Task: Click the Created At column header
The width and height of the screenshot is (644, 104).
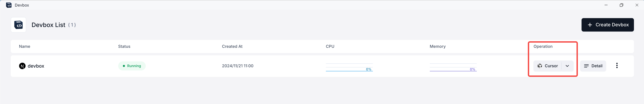Action: click(232, 46)
